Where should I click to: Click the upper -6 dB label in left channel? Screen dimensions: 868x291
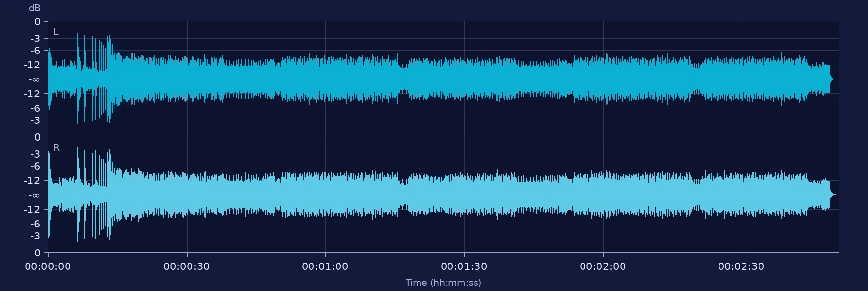click(35, 51)
